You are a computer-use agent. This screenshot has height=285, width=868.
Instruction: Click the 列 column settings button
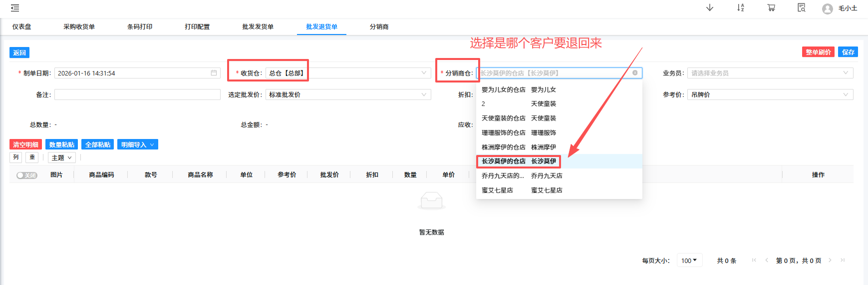click(x=16, y=157)
